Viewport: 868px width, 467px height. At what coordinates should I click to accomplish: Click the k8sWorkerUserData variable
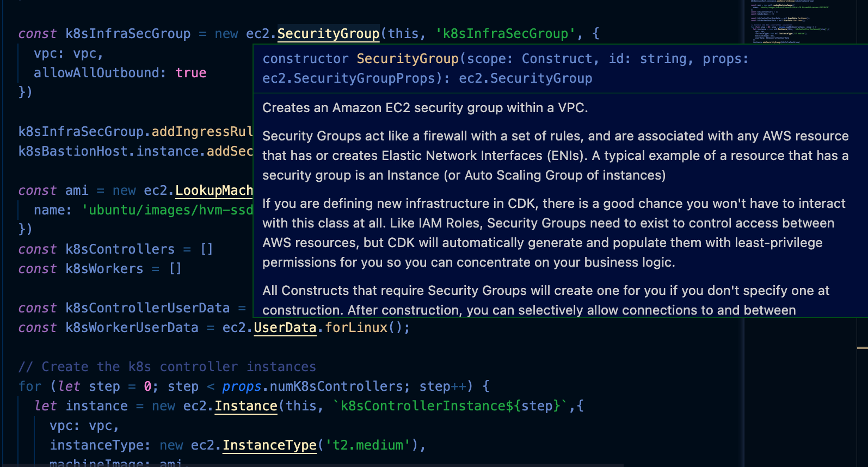(132, 328)
